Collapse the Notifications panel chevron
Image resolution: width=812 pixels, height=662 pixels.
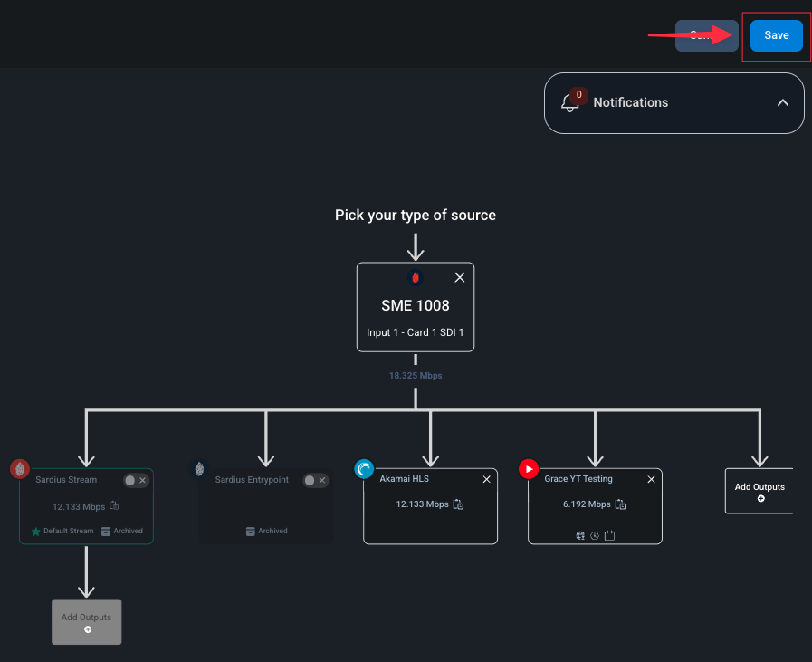[782, 102]
